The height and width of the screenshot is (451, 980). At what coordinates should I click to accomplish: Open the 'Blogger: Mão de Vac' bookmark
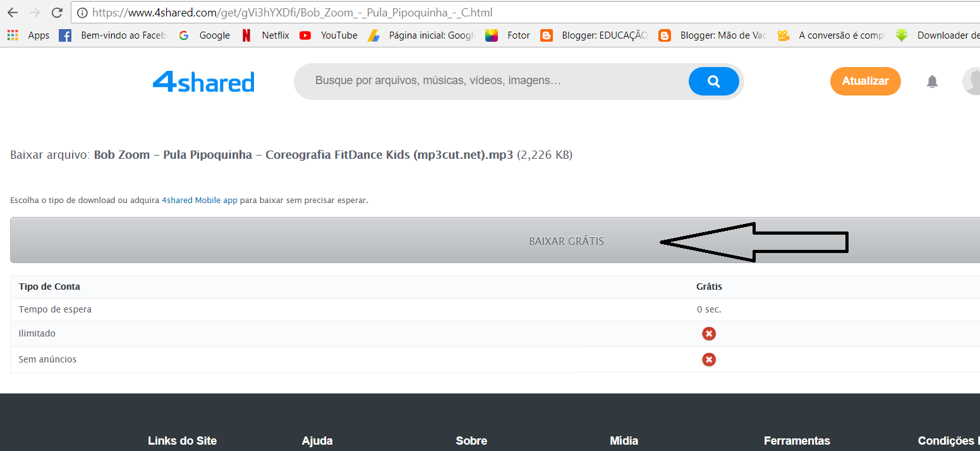pyautogui.click(x=713, y=35)
